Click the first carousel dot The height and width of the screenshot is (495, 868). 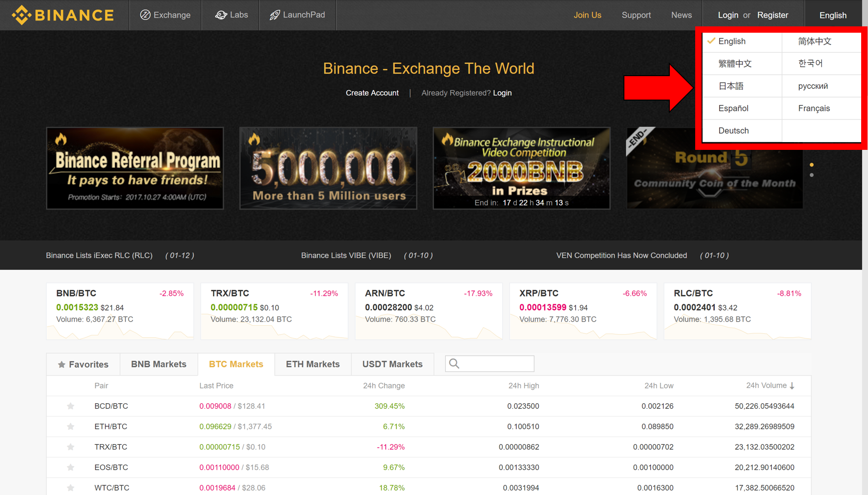pyautogui.click(x=812, y=165)
